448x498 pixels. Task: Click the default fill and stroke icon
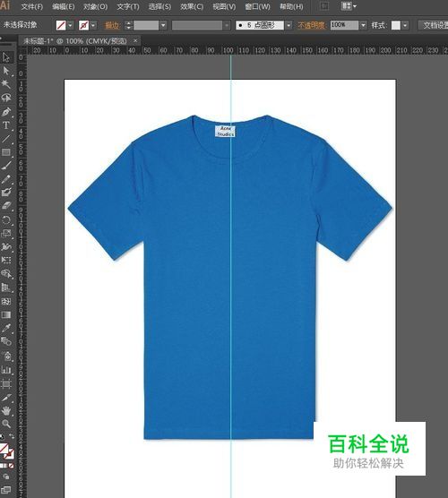coord(2,436)
